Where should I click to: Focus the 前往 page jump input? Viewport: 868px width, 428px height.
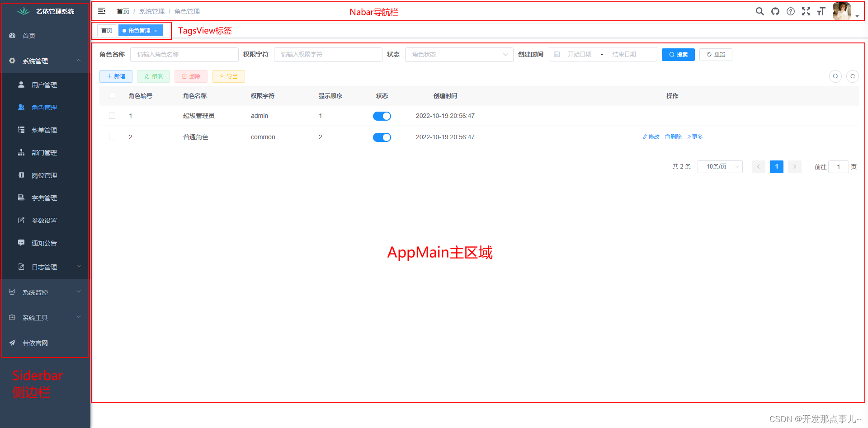click(839, 167)
